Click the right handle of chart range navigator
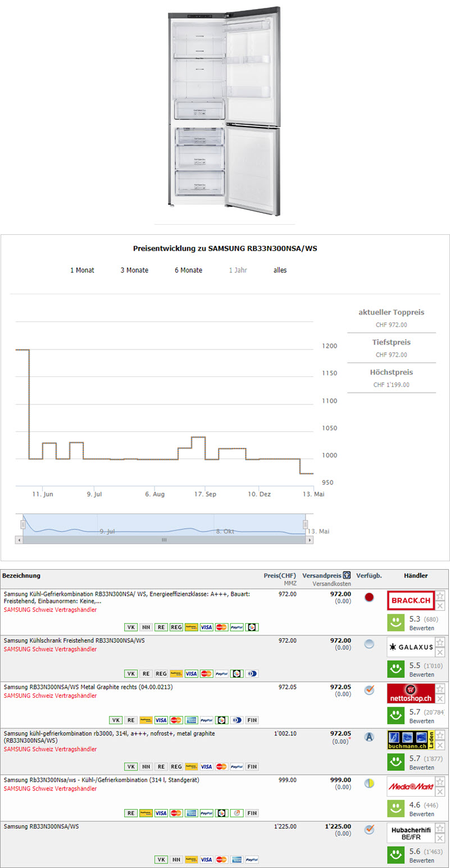This screenshot has width=450, height=868. point(306,524)
